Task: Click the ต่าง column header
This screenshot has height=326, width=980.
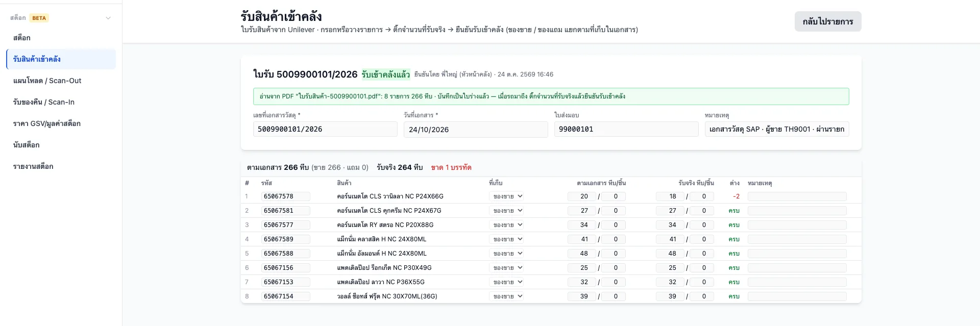Action: click(734, 183)
